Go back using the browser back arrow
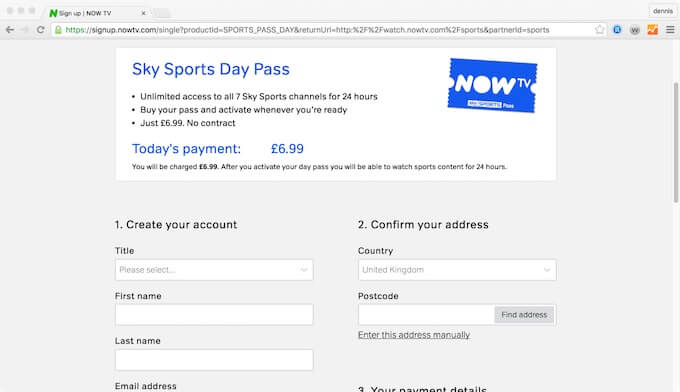Image resolution: width=680 pixels, height=392 pixels. click(x=10, y=29)
